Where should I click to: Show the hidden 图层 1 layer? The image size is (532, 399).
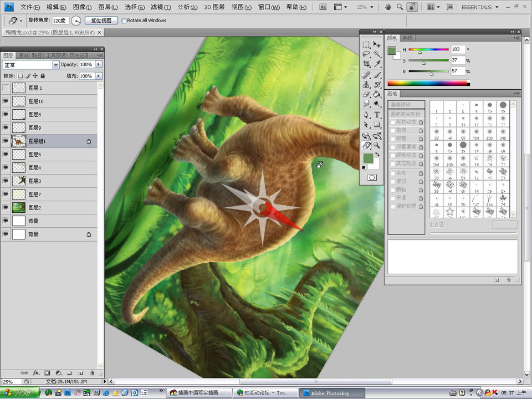(6, 88)
